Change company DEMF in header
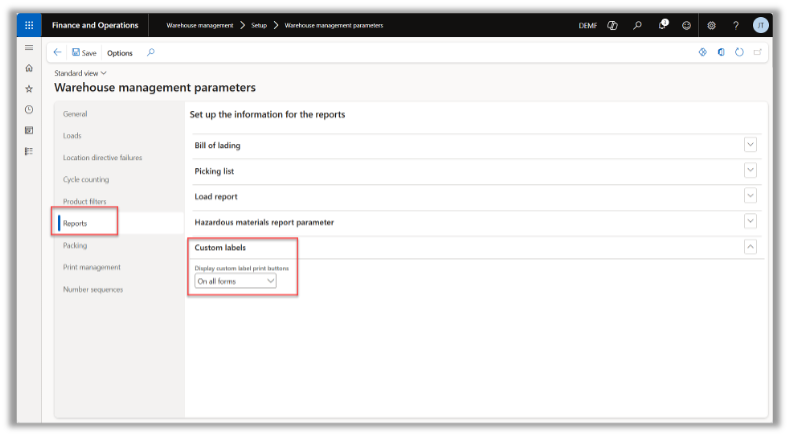 coord(588,25)
